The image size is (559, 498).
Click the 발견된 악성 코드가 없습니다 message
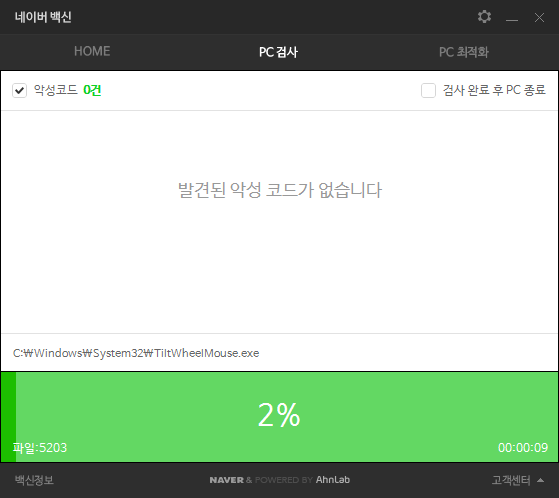click(x=280, y=190)
